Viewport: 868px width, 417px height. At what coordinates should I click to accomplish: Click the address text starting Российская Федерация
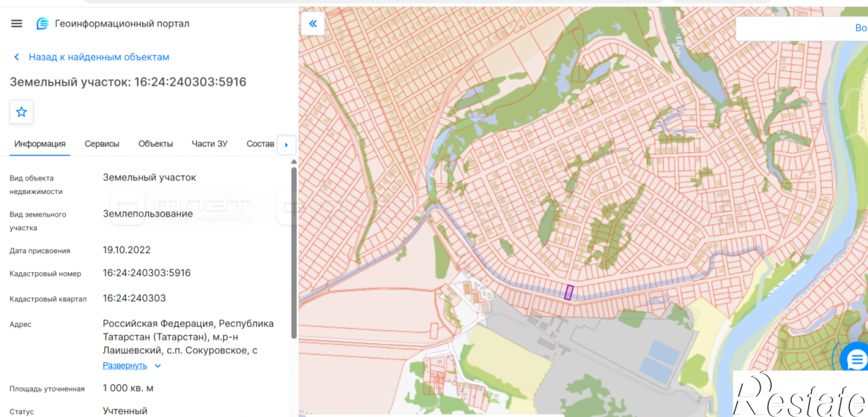tap(188, 337)
